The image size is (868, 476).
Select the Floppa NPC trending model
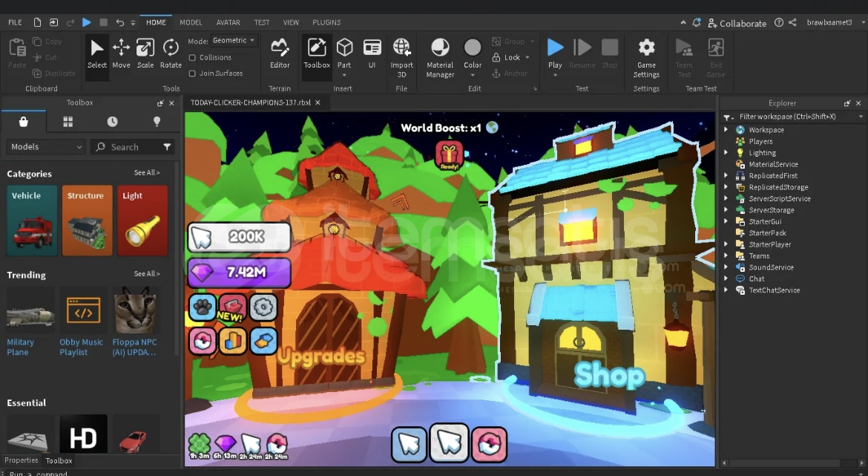134,322
